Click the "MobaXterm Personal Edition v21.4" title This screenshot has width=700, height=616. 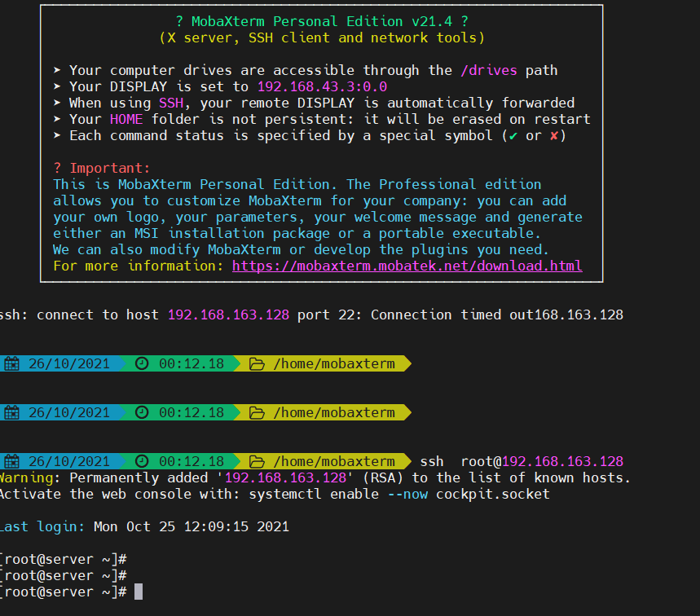click(322, 21)
